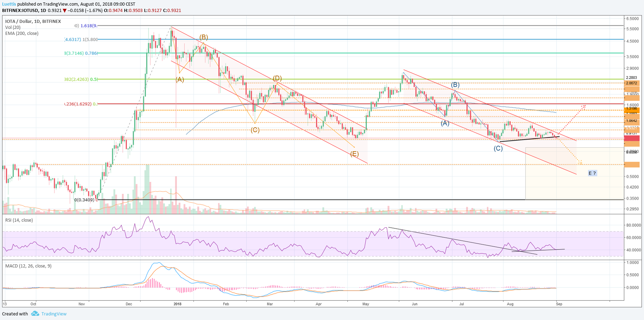The height and width of the screenshot is (320, 644).
Task: Click the (4.6317) 1(5.800 Fibonacci label
Action: 81,39
